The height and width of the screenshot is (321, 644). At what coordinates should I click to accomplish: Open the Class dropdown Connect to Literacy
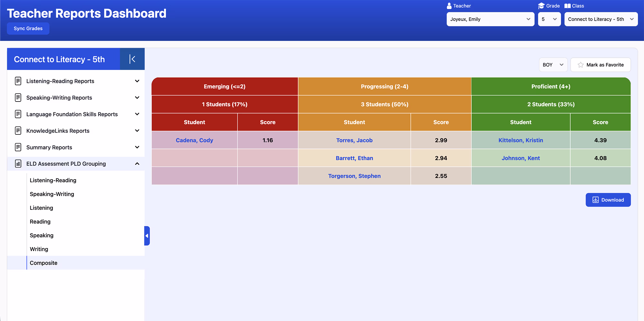pyautogui.click(x=601, y=19)
